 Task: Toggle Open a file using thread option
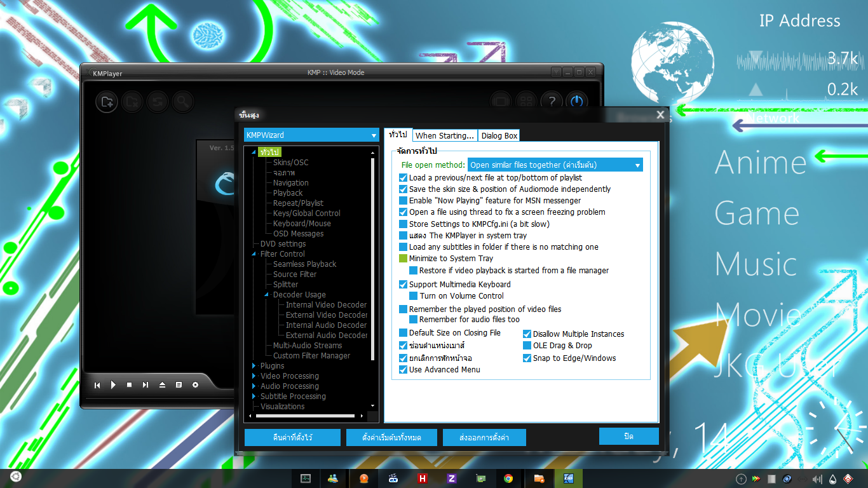pos(403,212)
